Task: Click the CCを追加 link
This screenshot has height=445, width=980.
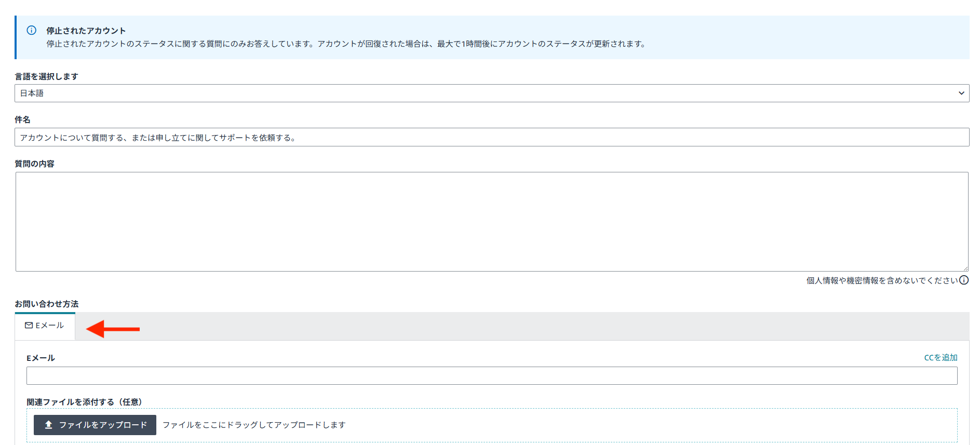Action: click(941, 358)
